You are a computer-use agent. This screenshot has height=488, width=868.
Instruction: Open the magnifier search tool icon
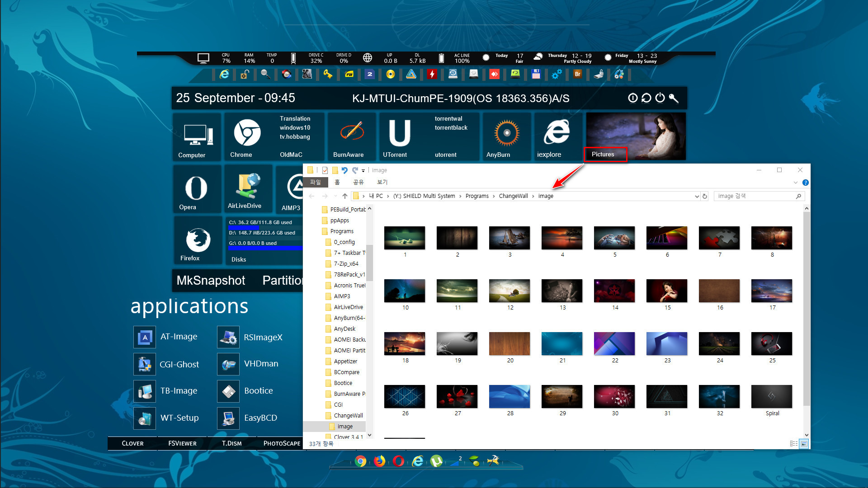coord(265,74)
